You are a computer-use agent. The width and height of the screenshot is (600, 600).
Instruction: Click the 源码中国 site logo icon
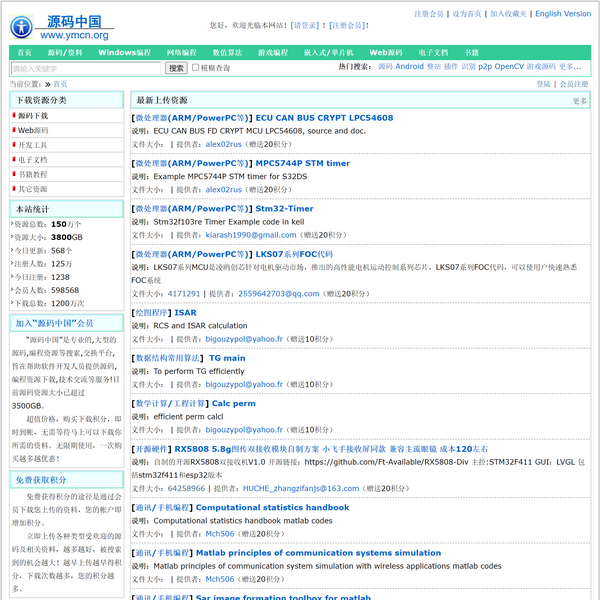click(22, 25)
